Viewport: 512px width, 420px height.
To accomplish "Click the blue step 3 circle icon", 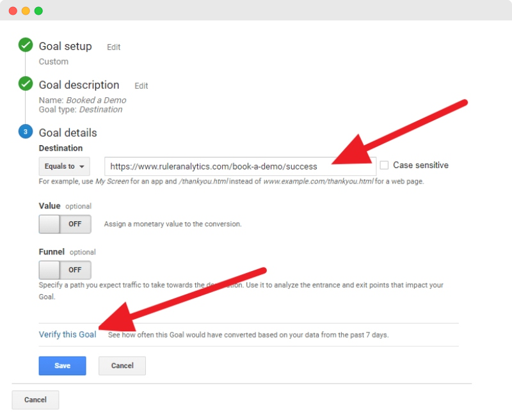I will pyautogui.click(x=26, y=132).
